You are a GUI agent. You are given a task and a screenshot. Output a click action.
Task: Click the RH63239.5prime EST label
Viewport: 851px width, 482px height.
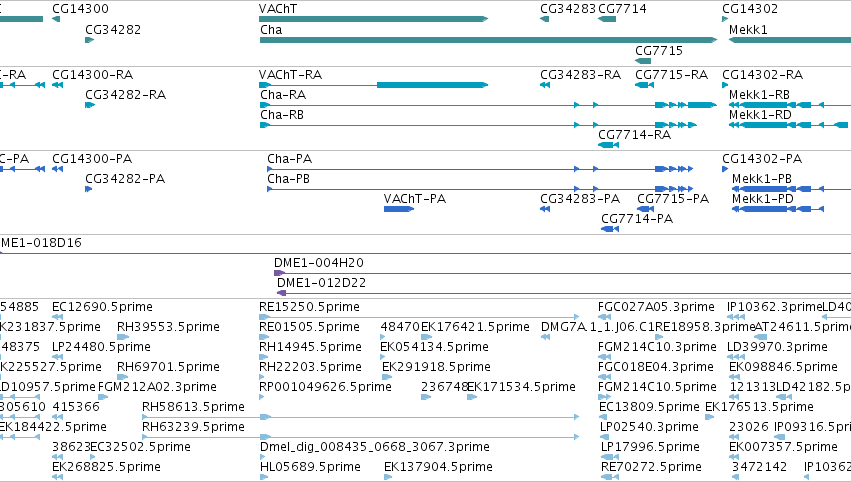(194, 427)
